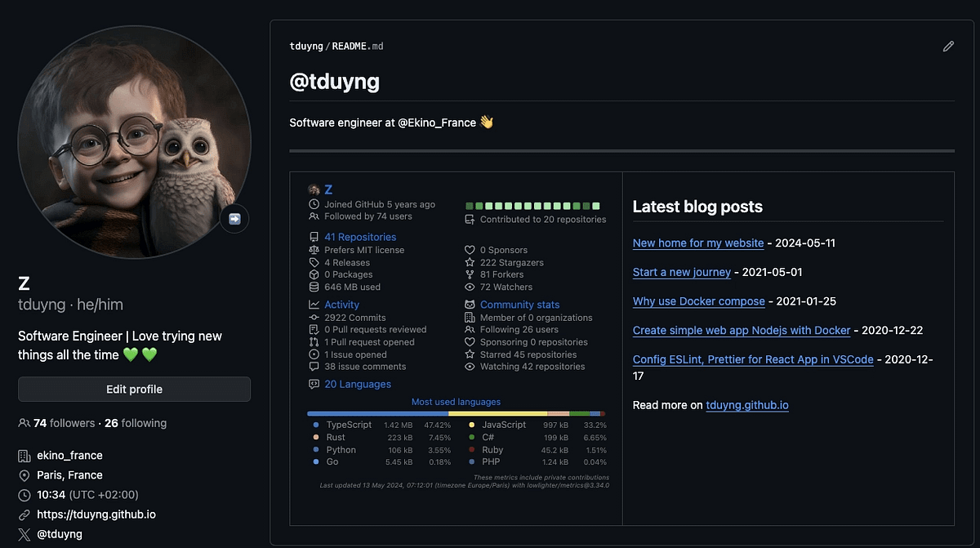Click the pencil icon to edit README
Viewport: 980px width, 548px height.
tap(948, 47)
